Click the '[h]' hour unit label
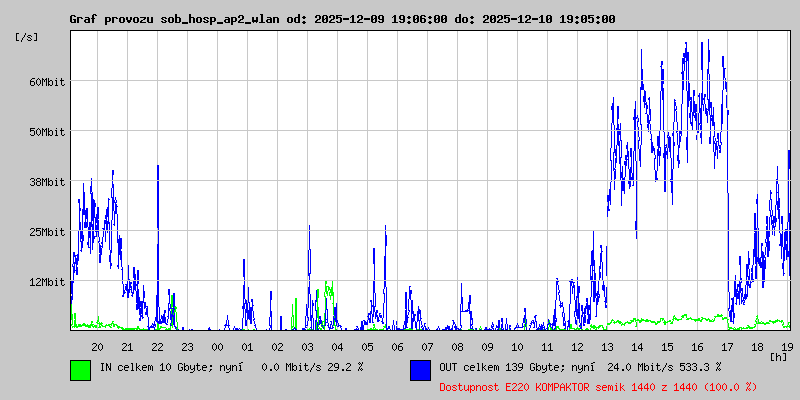The image size is (800, 400). 779,357
